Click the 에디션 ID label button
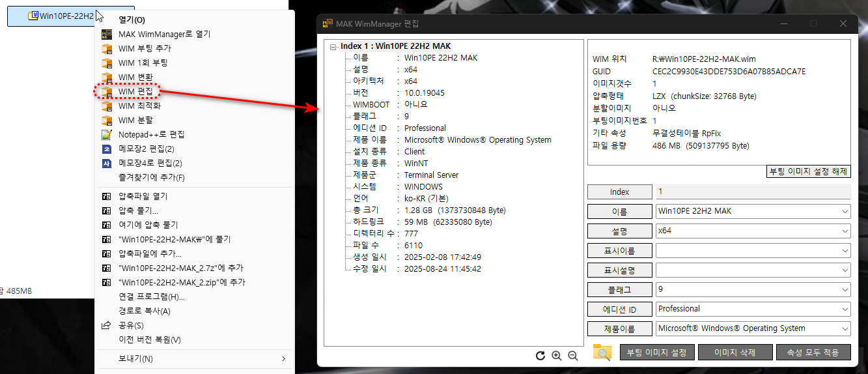The height and width of the screenshot is (374, 868). pos(620,309)
